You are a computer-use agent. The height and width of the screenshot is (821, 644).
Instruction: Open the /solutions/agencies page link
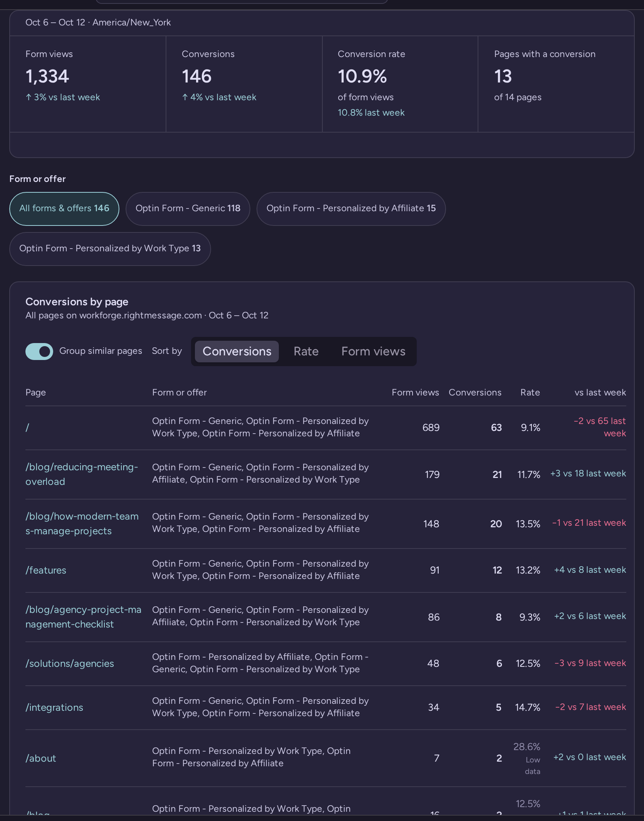pos(70,663)
